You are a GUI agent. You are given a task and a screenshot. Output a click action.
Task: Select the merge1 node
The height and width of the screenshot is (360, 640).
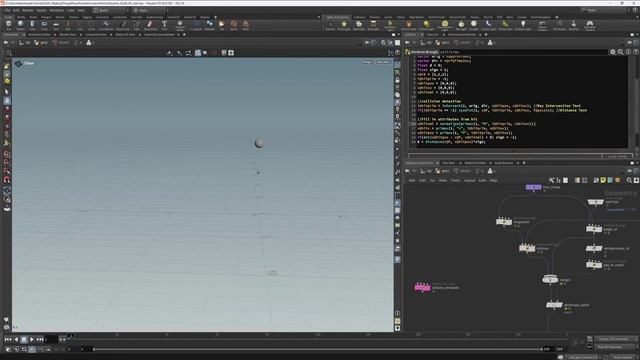coord(550,280)
